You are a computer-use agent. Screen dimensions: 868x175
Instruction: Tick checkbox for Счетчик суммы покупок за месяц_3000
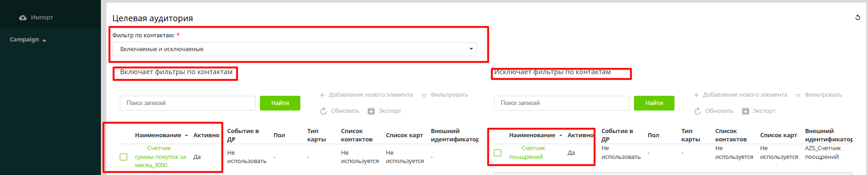[x=123, y=157]
